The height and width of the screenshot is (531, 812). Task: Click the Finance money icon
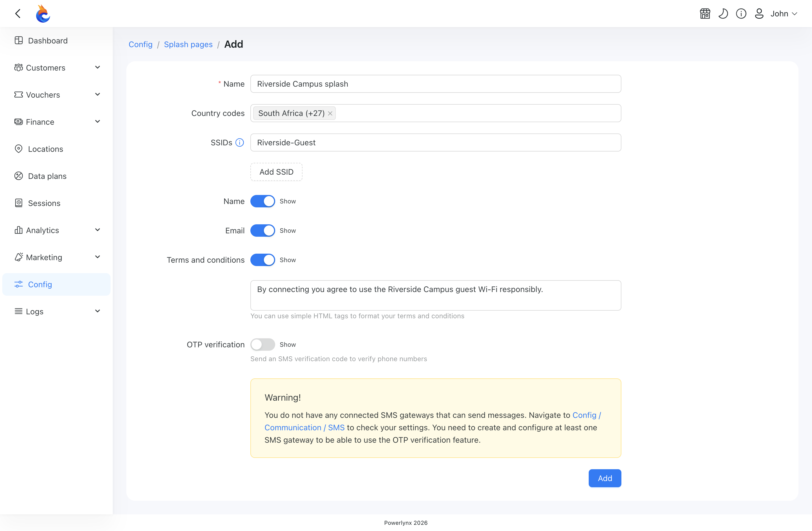(19, 122)
